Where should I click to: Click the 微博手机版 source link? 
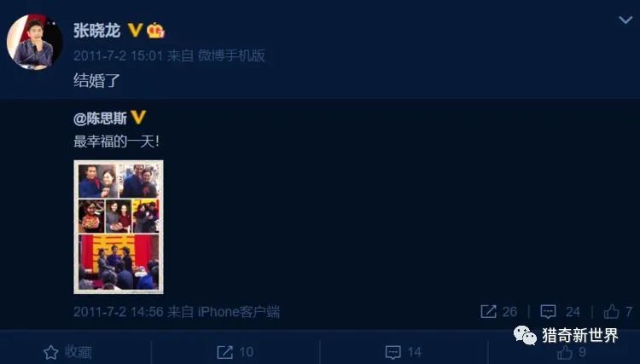(x=231, y=55)
